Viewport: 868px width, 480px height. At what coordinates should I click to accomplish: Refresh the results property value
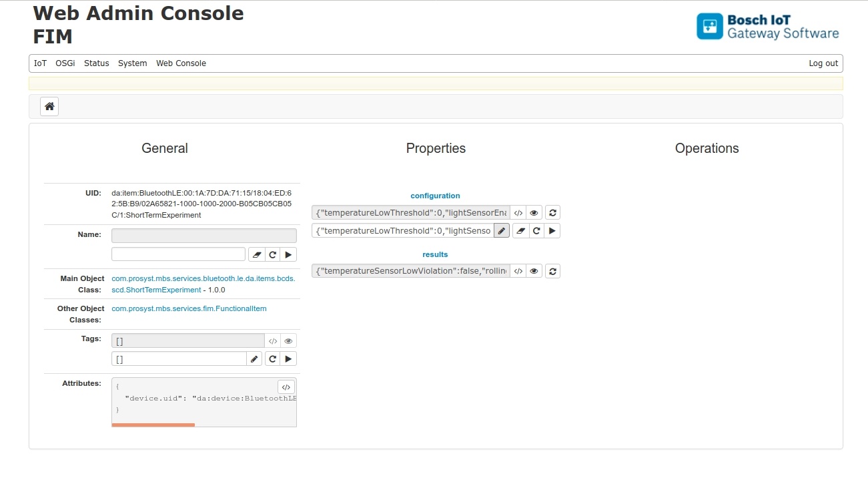click(552, 271)
